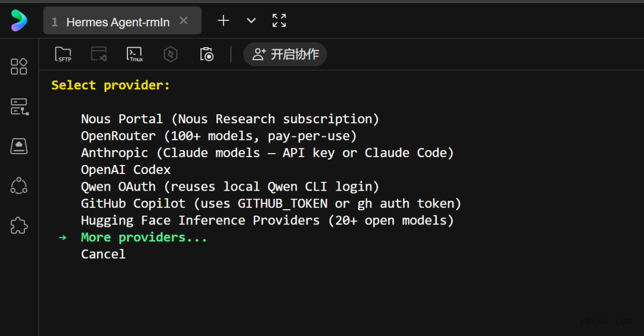
Task: Click the colorful app logo
Action: [19, 21]
